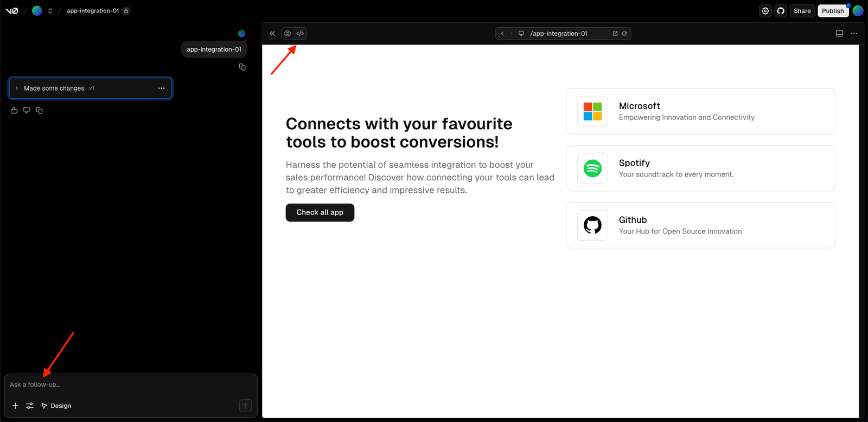Copy the assistant response
This screenshot has height=422, width=868.
(x=39, y=111)
